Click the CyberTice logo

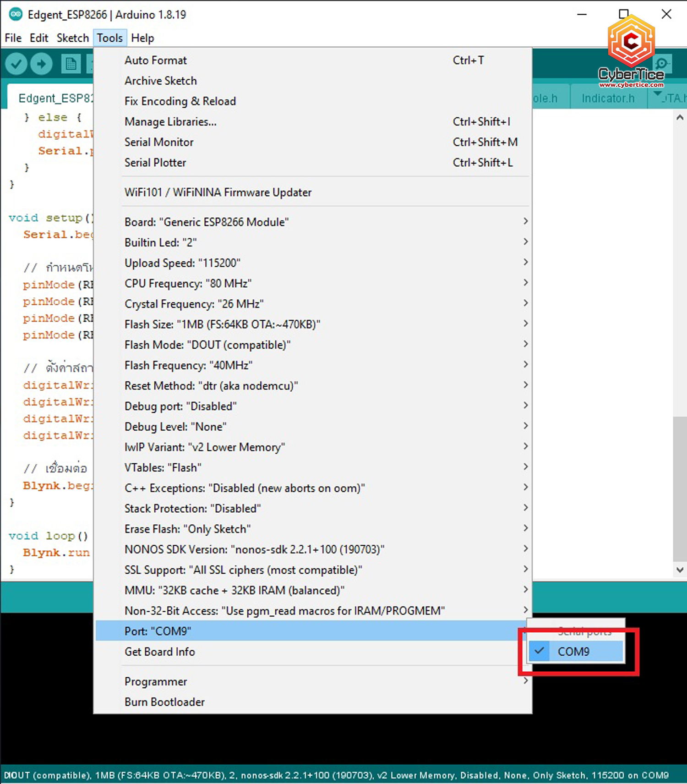click(x=631, y=50)
